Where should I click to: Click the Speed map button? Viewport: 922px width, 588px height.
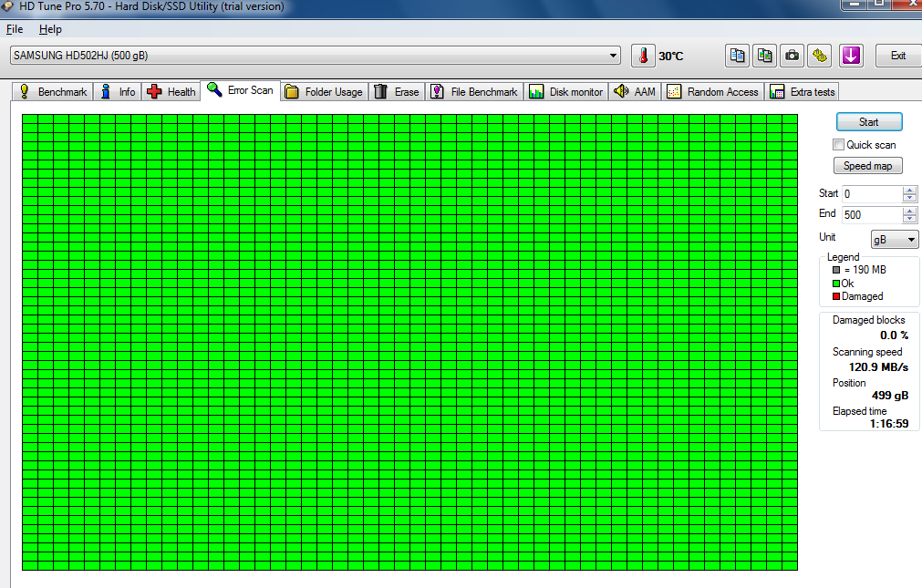tap(868, 166)
